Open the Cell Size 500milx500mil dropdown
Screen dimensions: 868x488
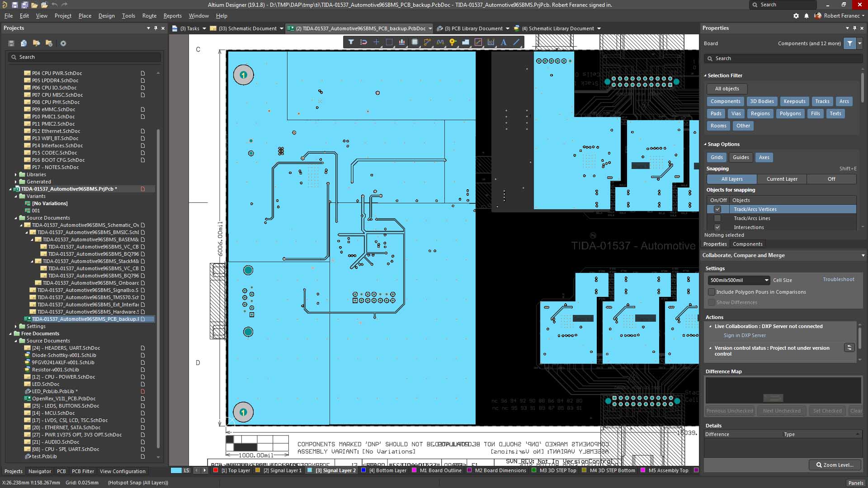click(x=766, y=280)
